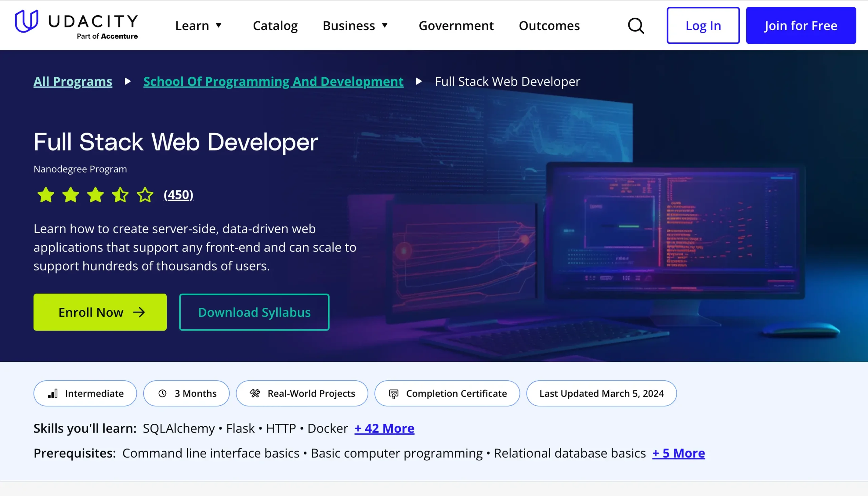868x496 pixels.
Task: Click the tools icon in Real-World Projects
Action: point(255,394)
